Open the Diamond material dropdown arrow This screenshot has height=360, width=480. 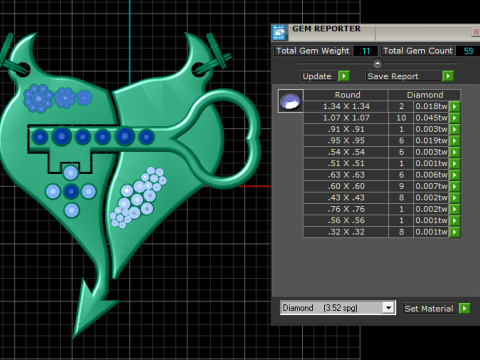pyautogui.click(x=388, y=308)
